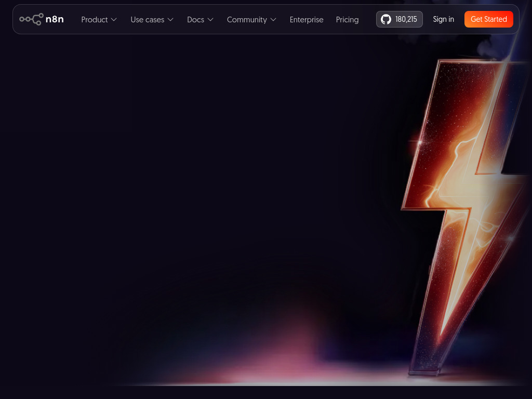
Task: Open the Use cases menu
Action: click(x=147, y=20)
